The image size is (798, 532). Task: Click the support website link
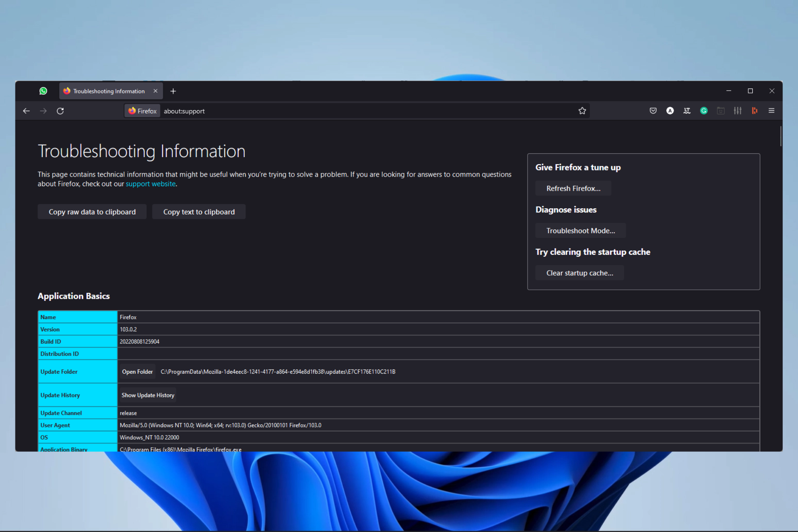(151, 183)
